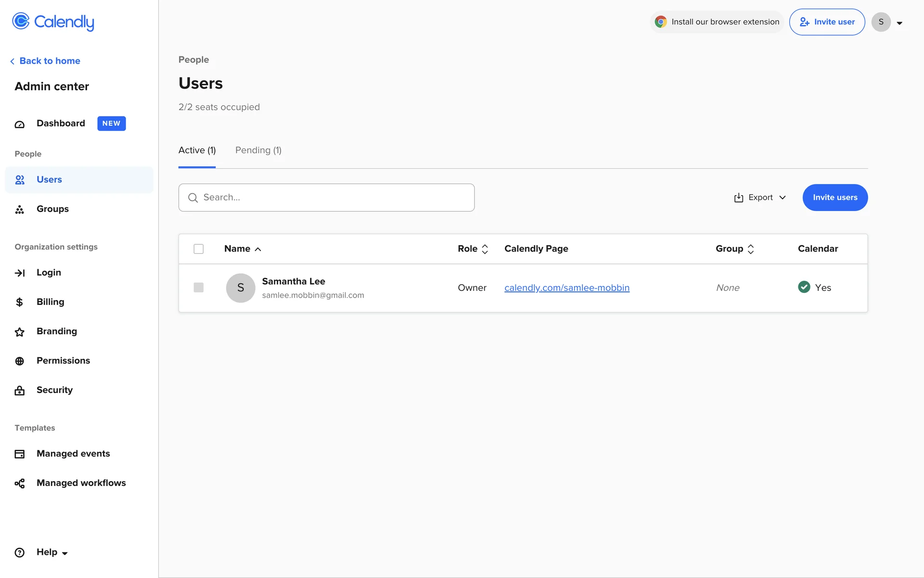This screenshot has width=924, height=578.
Task: Open Branding star icon
Action: tap(19, 332)
